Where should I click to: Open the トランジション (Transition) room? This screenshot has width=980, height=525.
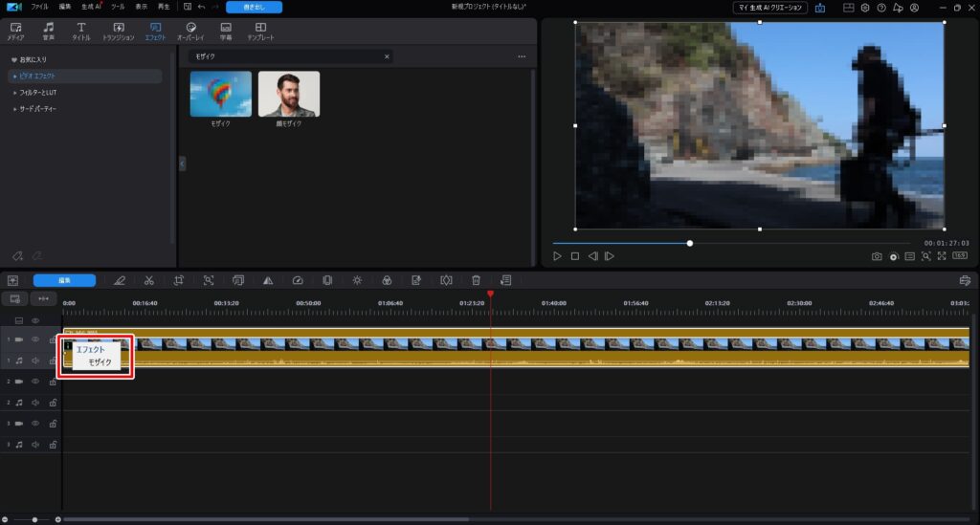pyautogui.click(x=118, y=31)
